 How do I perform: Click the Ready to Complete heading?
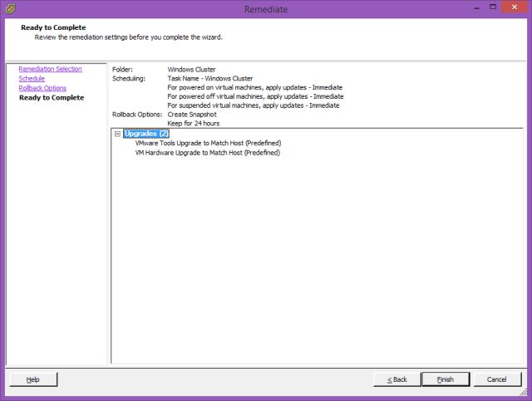(x=53, y=27)
